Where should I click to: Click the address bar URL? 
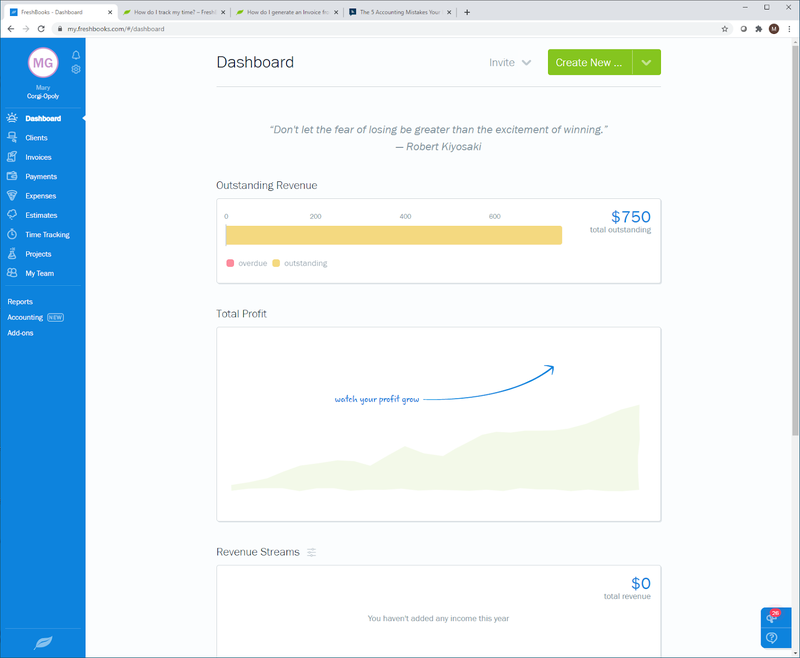tap(116, 29)
